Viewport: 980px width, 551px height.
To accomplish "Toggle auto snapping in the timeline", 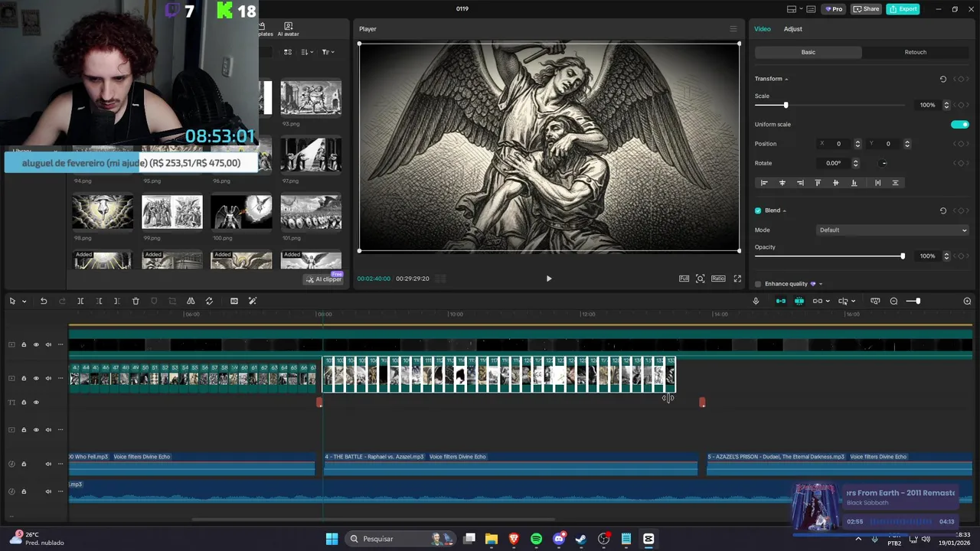I will 799,301.
